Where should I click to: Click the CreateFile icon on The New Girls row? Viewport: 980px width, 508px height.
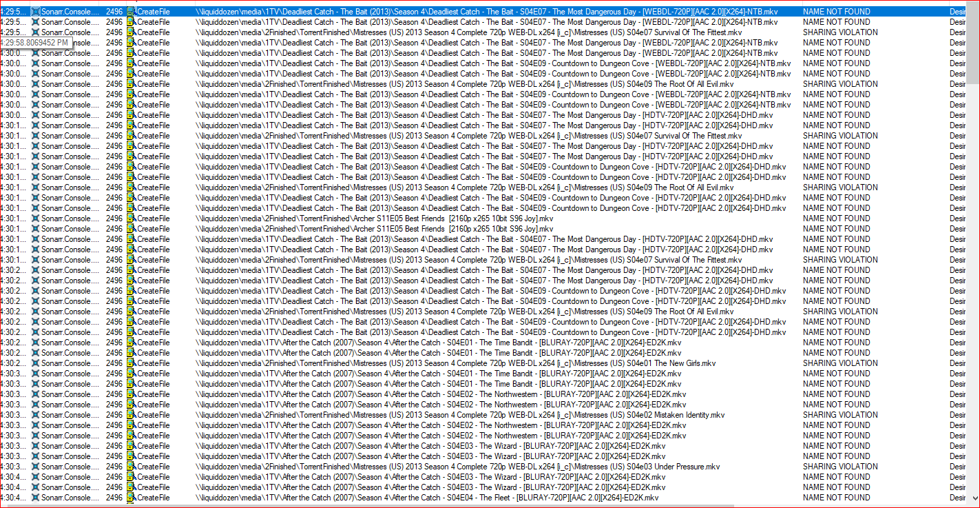pyautogui.click(x=131, y=363)
